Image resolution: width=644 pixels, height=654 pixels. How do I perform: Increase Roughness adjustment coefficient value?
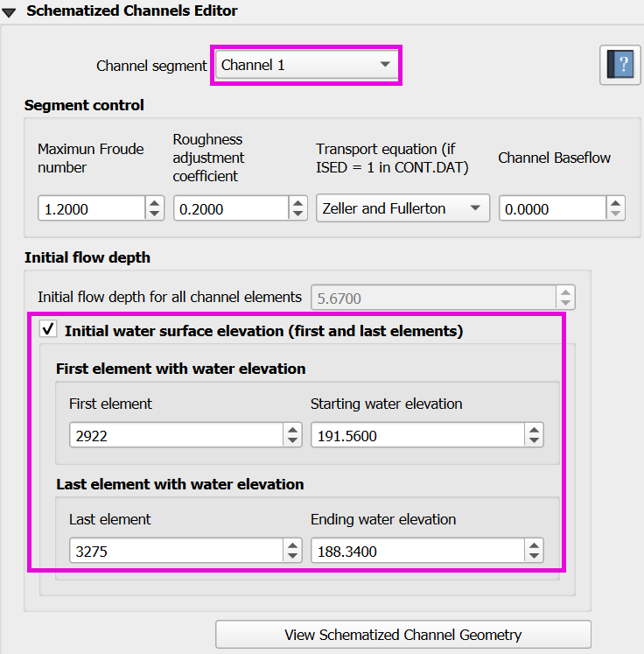pos(299,203)
